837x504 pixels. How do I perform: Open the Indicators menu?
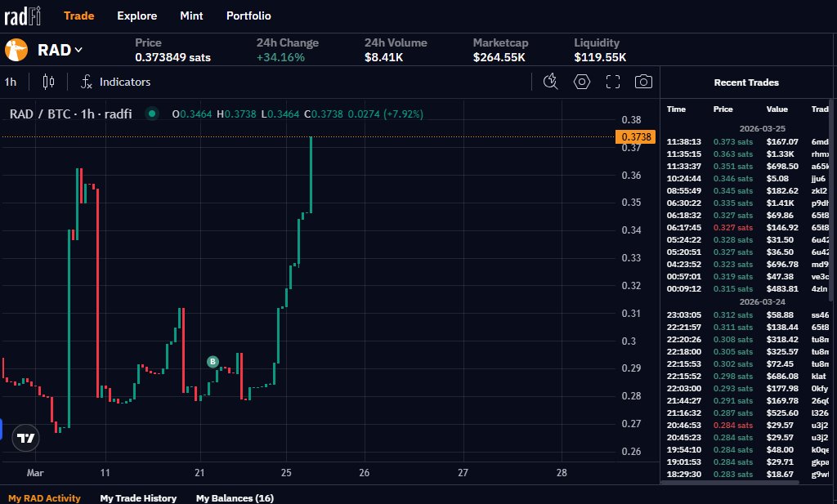click(116, 82)
